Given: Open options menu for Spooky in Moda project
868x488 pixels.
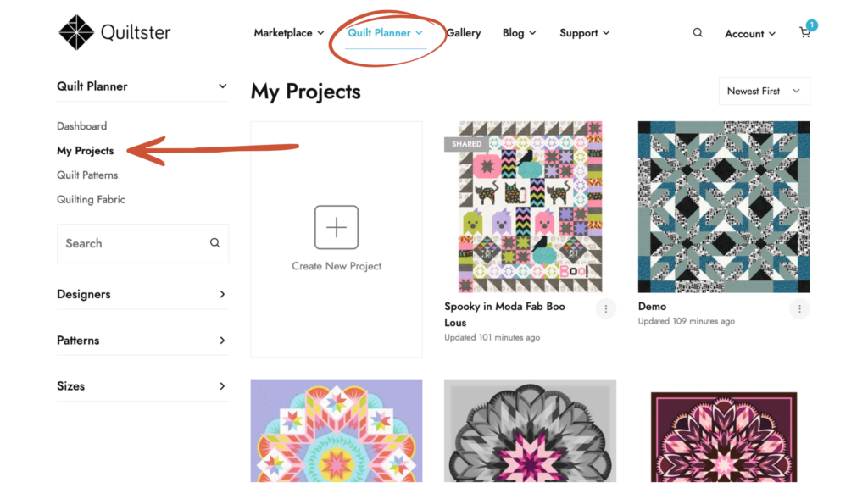Looking at the screenshot, I should [605, 309].
